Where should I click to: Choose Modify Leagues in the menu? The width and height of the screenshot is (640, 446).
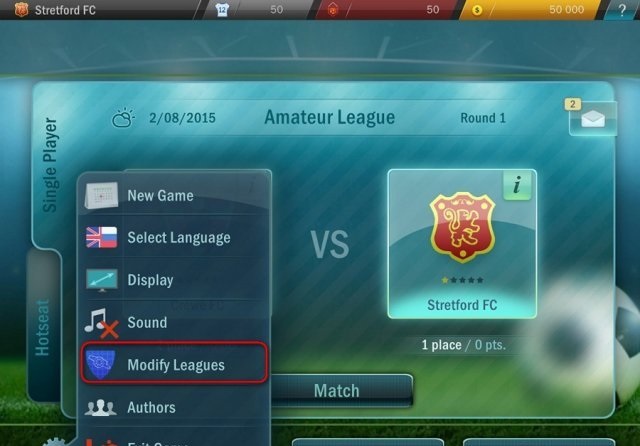pyautogui.click(x=175, y=364)
